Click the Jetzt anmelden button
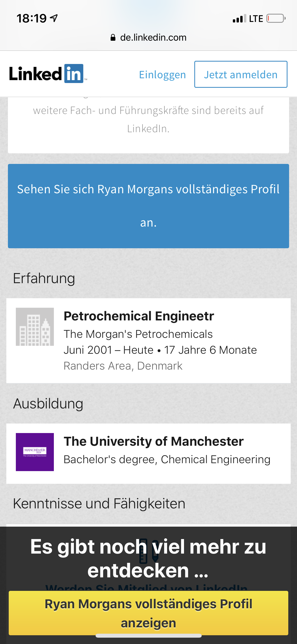 point(241,74)
